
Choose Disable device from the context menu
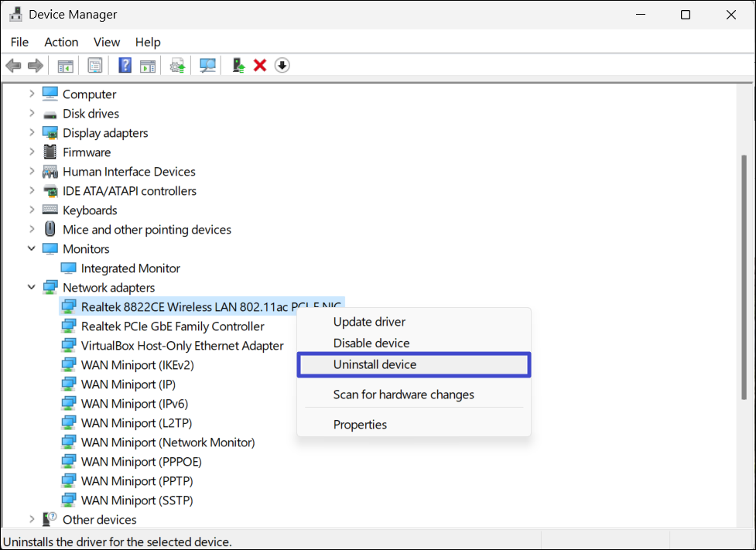[371, 343]
